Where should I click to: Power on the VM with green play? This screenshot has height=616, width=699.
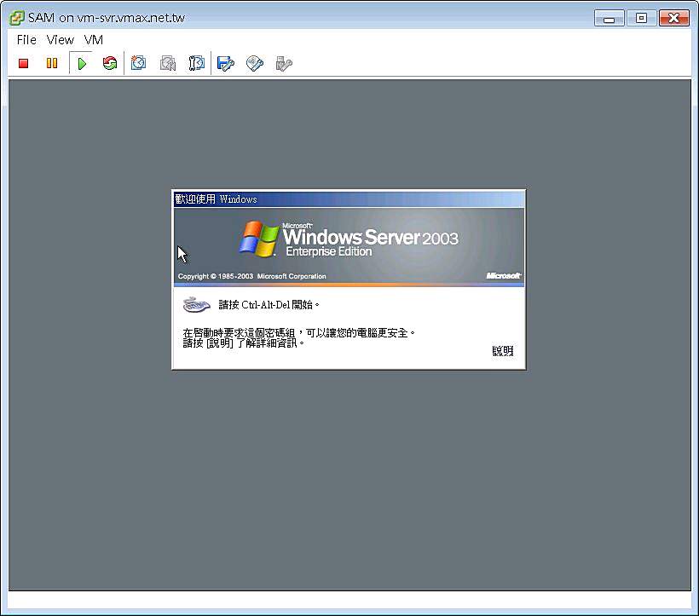[x=82, y=63]
